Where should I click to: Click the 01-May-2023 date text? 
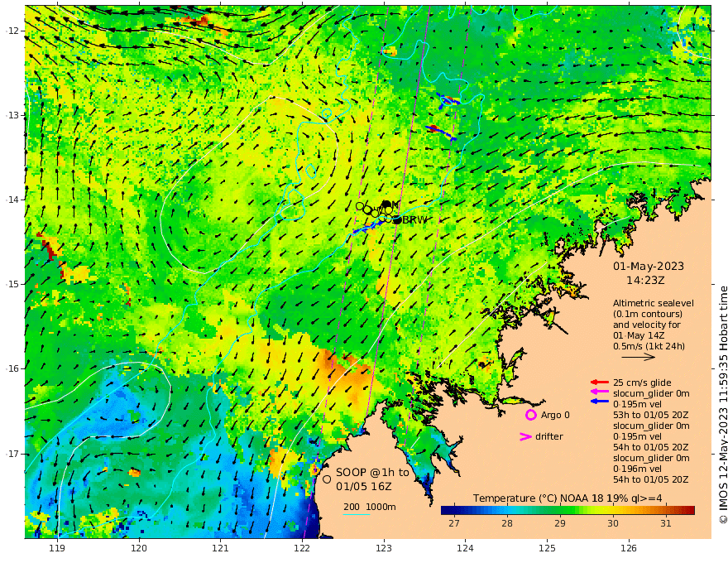(648, 266)
